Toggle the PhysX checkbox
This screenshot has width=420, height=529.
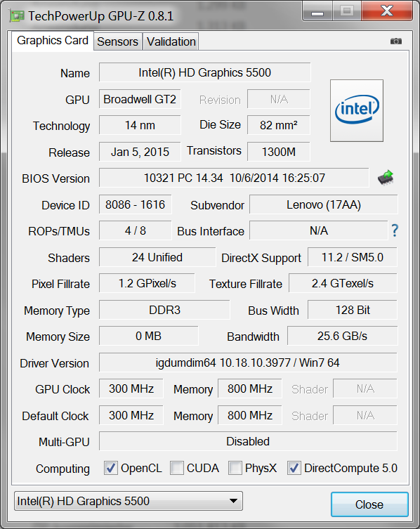pos(235,468)
